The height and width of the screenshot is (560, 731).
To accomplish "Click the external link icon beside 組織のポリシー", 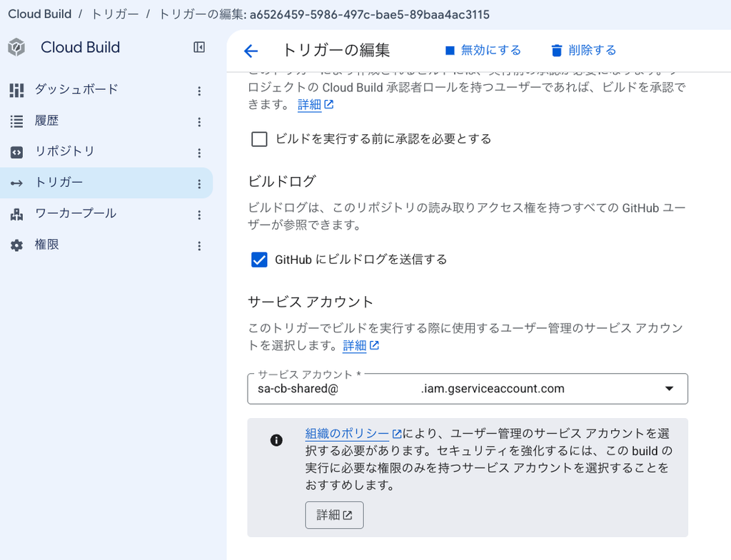I will tap(397, 434).
